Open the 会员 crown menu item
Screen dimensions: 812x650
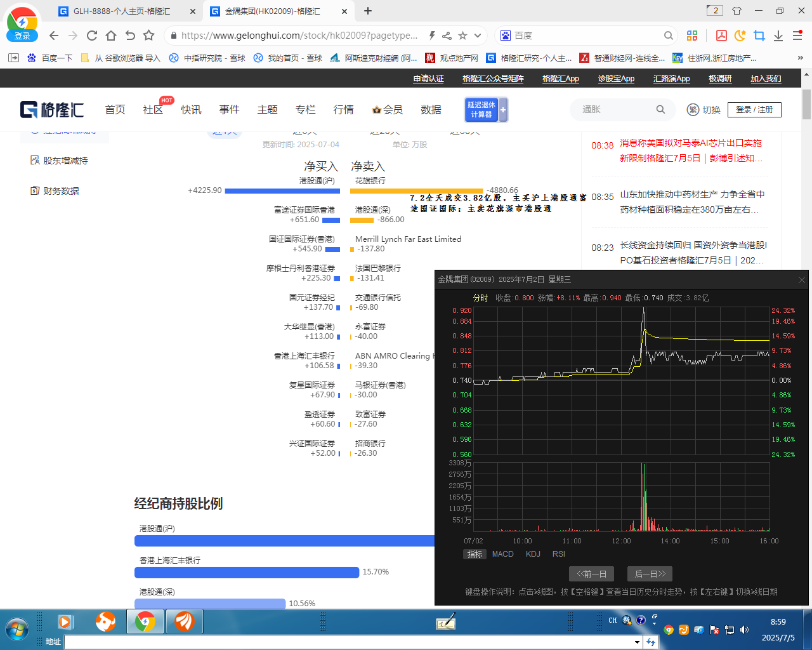pos(388,110)
